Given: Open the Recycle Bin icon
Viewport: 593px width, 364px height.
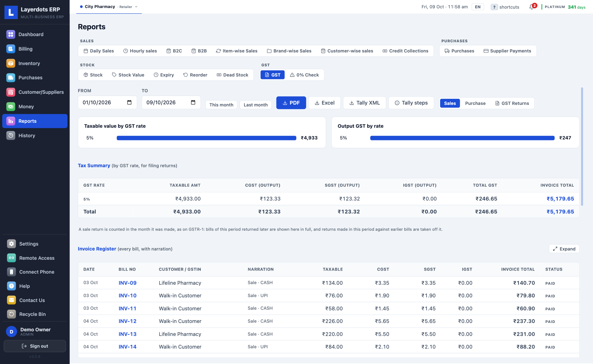Looking at the screenshot, I should [x=11, y=314].
